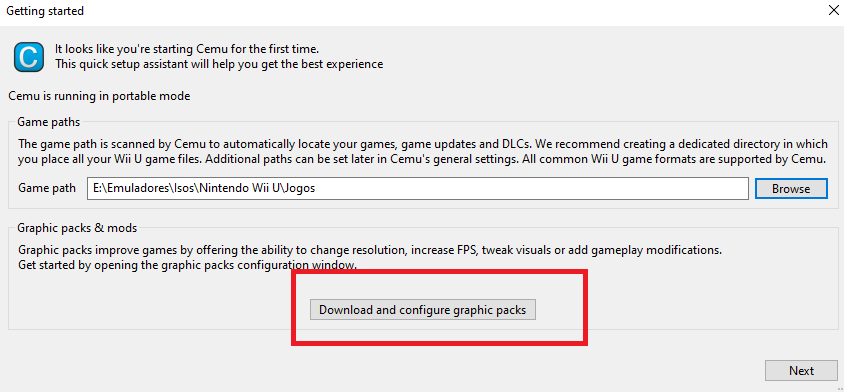Click the graphic packs improve games sentence
This screenshot has height=392, width=844.
(370, 250)
